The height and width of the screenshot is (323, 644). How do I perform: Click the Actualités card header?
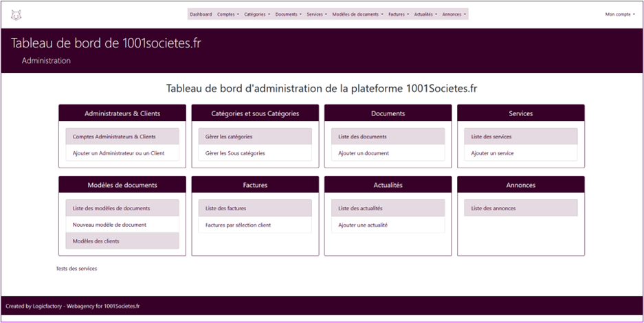coord(388,185)
